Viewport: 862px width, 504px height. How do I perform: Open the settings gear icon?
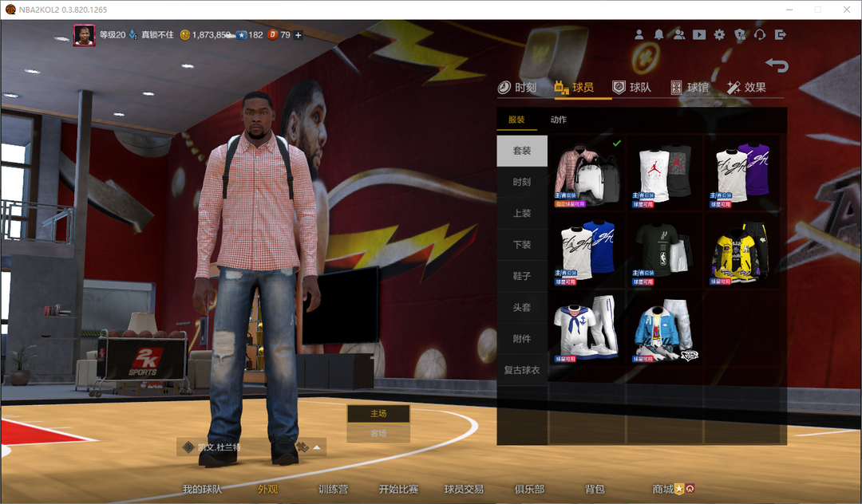pos(719,34)
